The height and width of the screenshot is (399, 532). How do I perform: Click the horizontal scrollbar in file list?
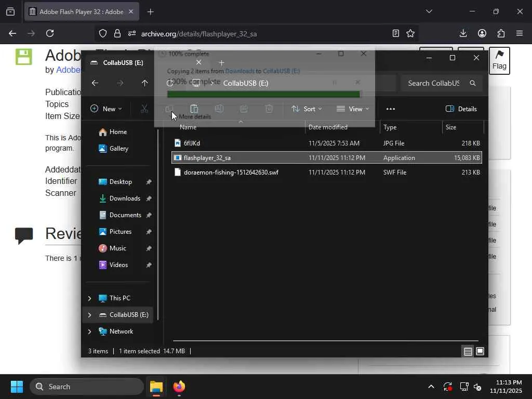326,340
